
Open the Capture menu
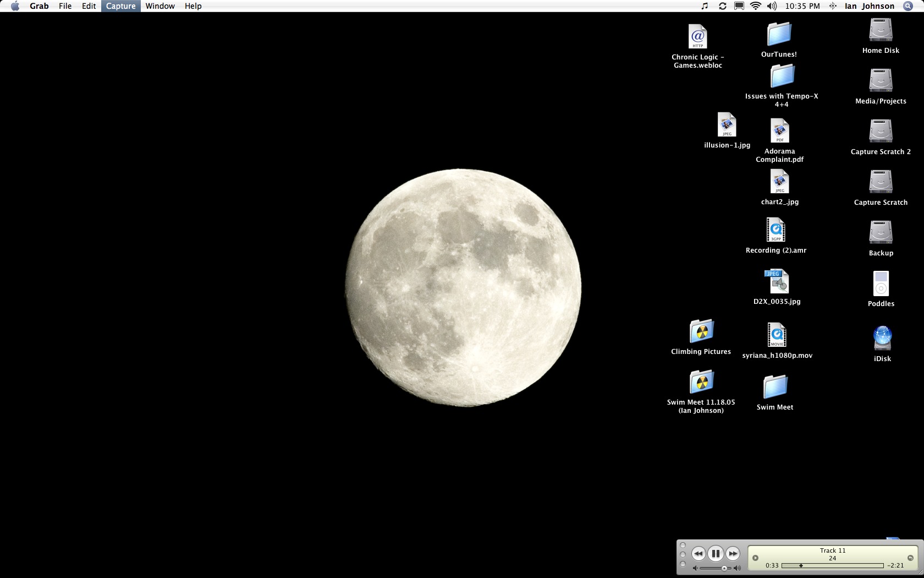pos(120,6)
